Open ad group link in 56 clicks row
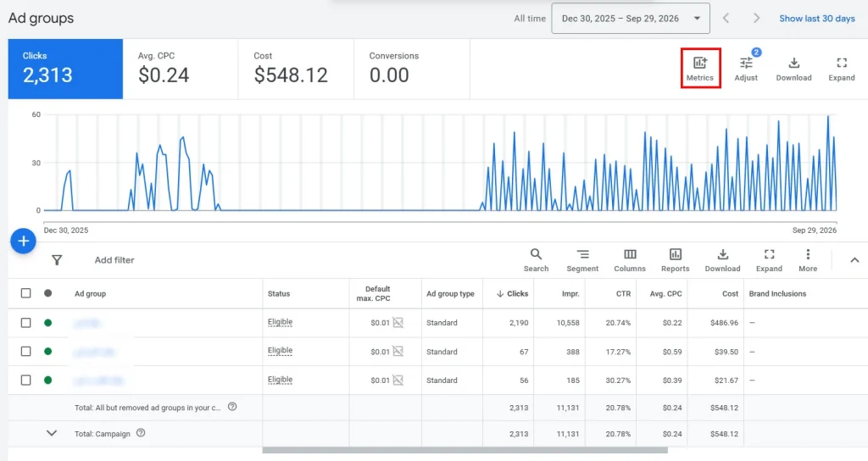Screen dimensions: 868x461 [98, 380]
